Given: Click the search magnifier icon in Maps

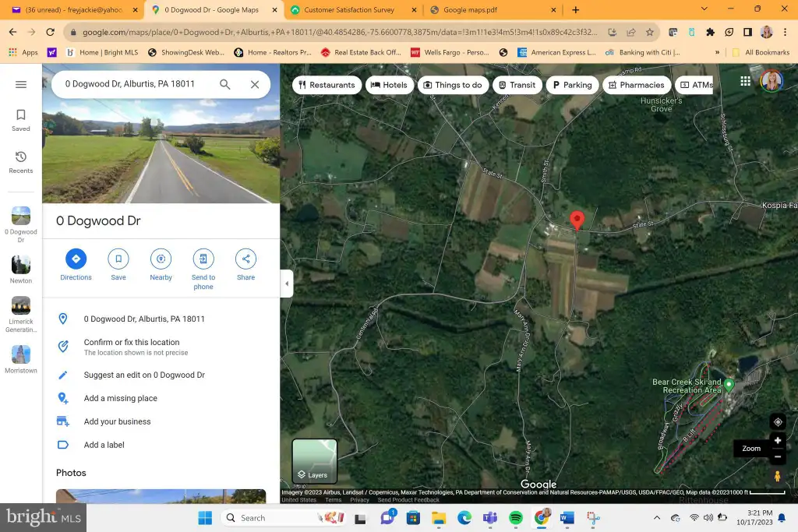Looking at the screenshot, I should [225, 84].
